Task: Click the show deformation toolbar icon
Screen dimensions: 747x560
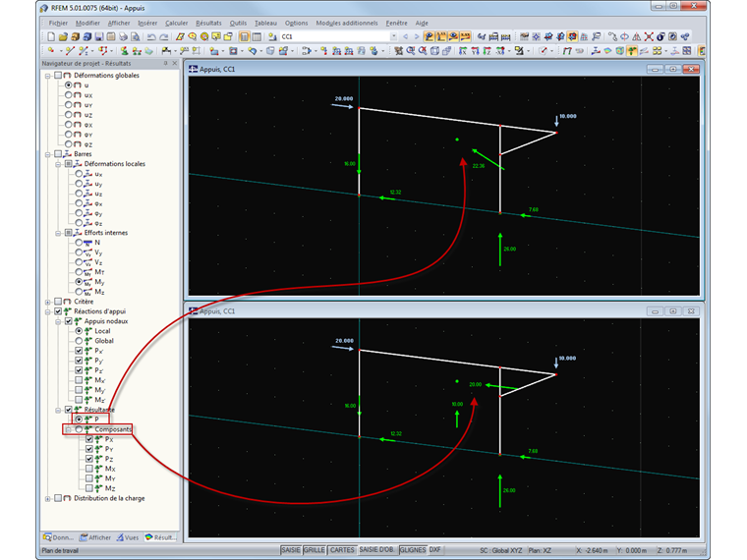Action: tap(567, 50)
